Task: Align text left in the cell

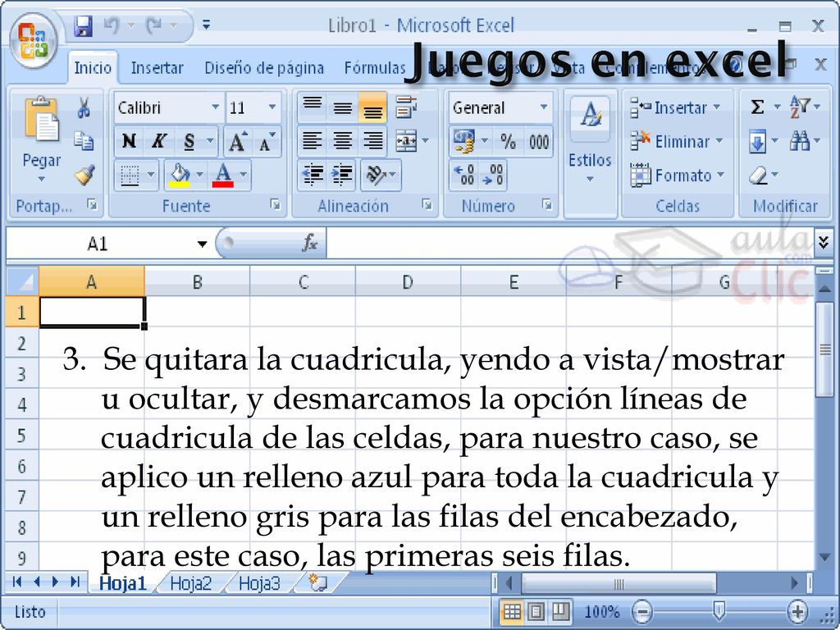Action: [x=313, y=141]
